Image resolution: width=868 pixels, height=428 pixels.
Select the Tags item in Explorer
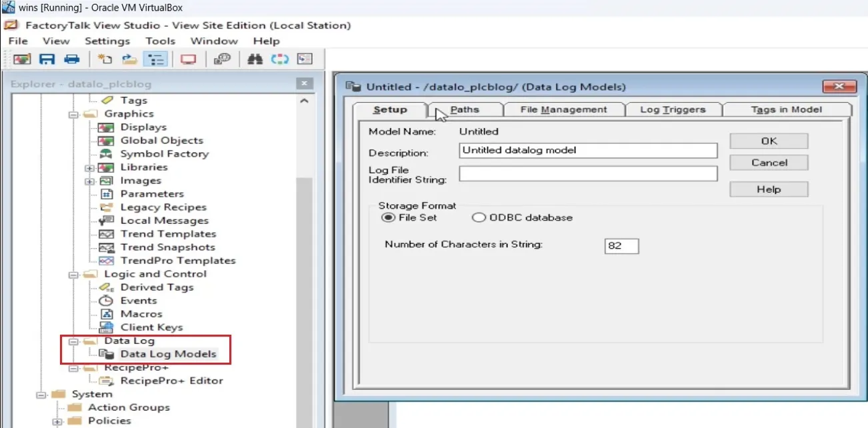[133, 100]
